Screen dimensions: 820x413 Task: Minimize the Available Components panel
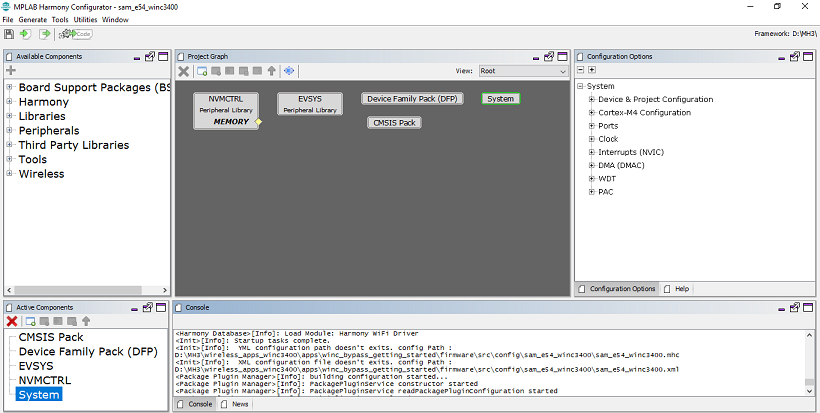coord(137,59)
